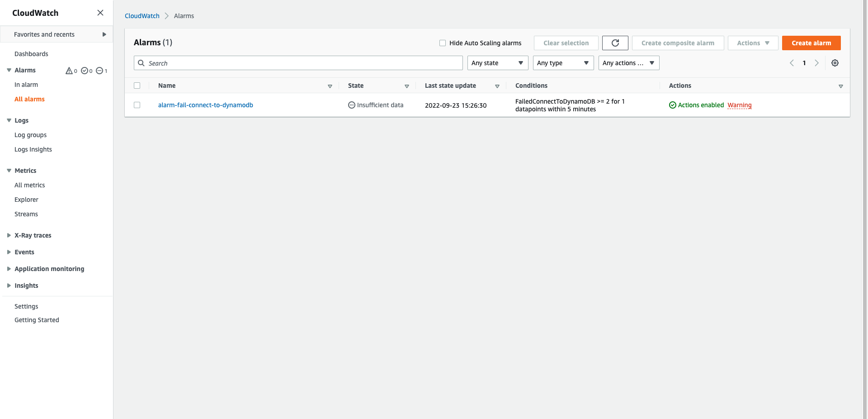Click the Create alarm button
868x419 pixels.
[811, 43]
